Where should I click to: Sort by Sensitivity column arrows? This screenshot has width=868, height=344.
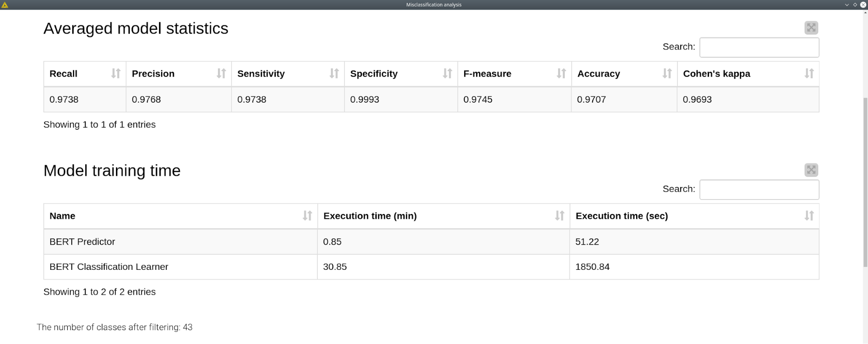click(334, 73)
